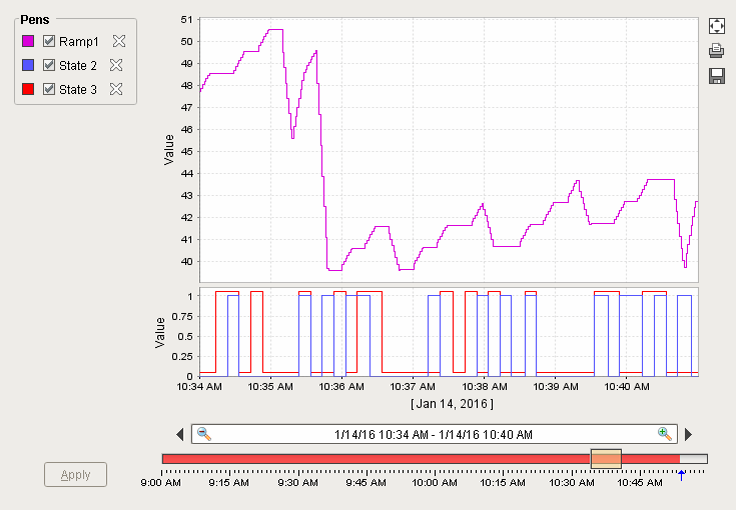736x510 pixels.
Task: Click the orange time range selector box
Action: pos(606,458)
